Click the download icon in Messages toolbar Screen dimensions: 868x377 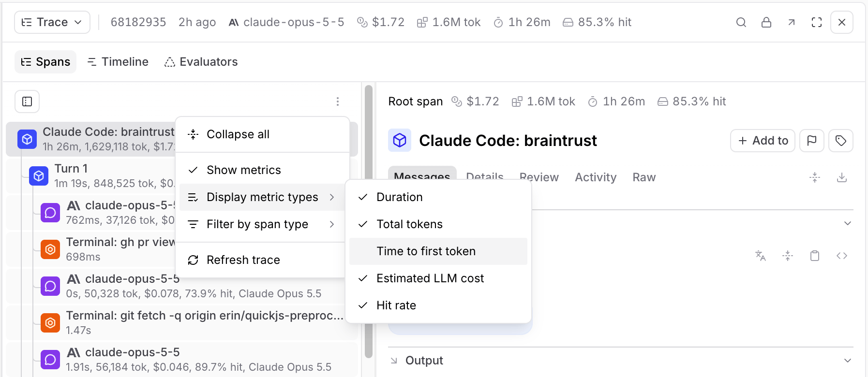[842, 177]
